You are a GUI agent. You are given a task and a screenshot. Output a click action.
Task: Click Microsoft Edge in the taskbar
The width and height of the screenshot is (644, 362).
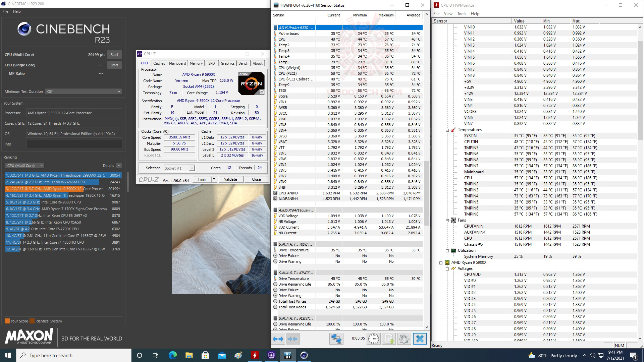(x=173, y=355)
